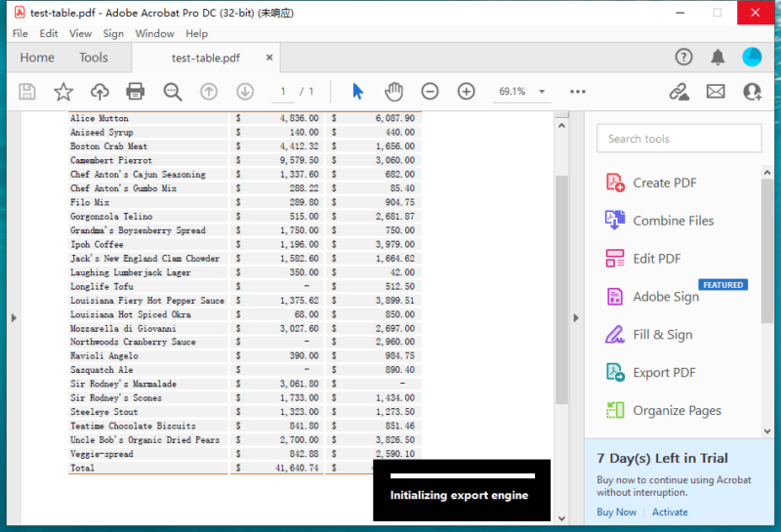Click the 9,579.50 Camembert Pierrot value
The height and width of the screenshot is (532, 781).
pos(299,160)
